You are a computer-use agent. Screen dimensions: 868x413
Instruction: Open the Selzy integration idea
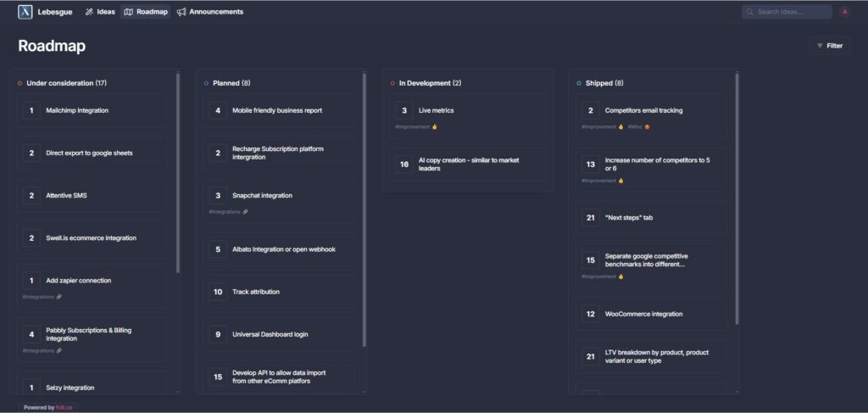[x=92, y=383]
